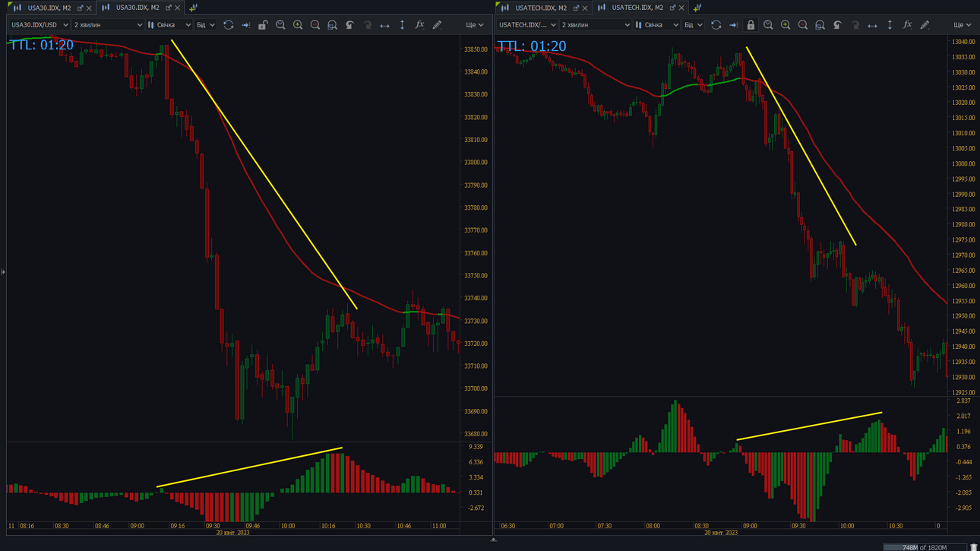Viewport: 980px width, 551px height.
Task: Click the undo arrow in USA30 chart toolbar
Action: [x=350, y=25]
